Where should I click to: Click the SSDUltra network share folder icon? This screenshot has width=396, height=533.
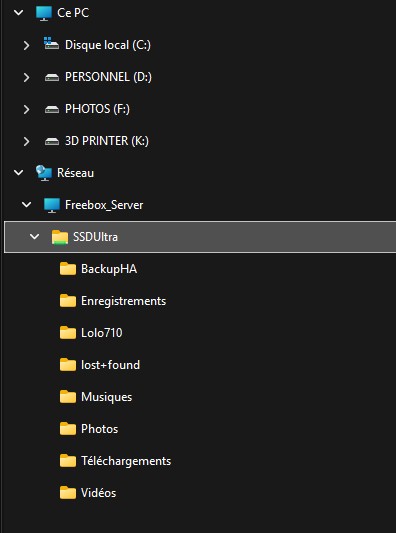click(60, 237)
